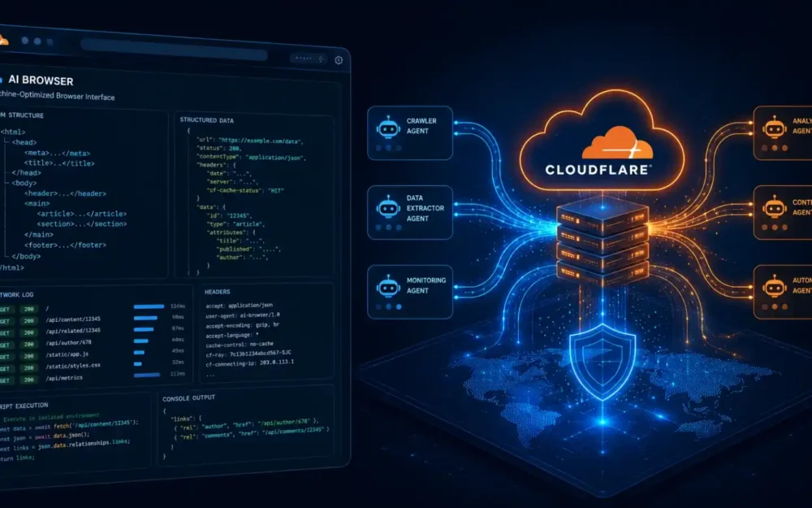Select the <main> opening node
This screenshot has height=508, width=812.
click(x=37, y=203)
